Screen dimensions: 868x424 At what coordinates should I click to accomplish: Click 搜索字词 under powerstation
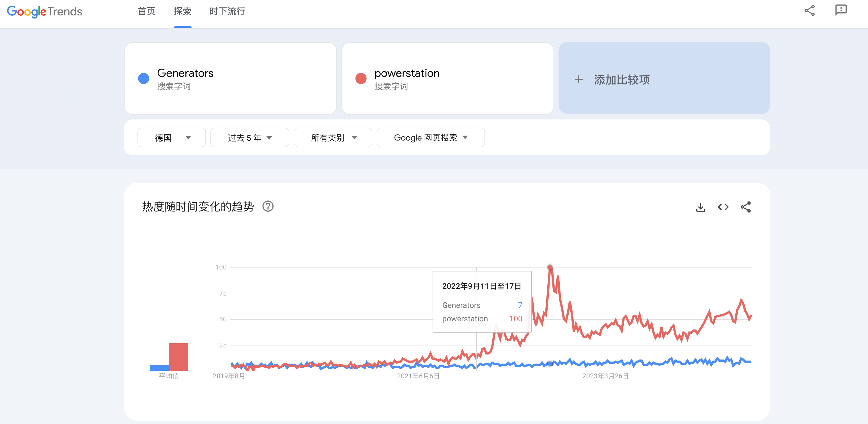(391, 87)
